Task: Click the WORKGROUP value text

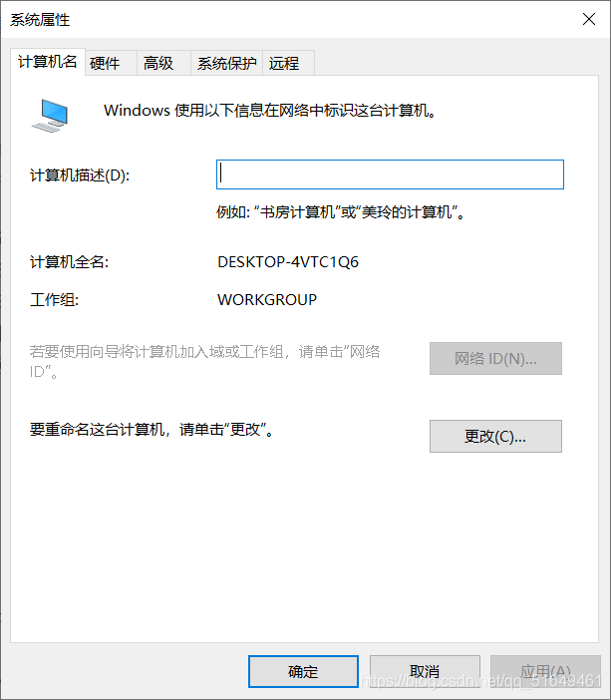Action: pos(267,299)
